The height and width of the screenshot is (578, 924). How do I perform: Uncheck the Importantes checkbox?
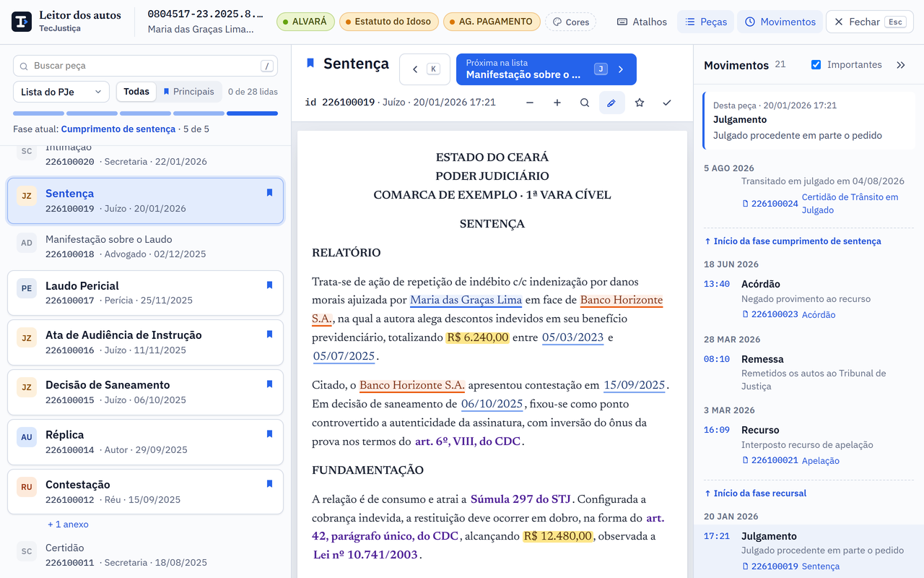click(x=816, y=65)
